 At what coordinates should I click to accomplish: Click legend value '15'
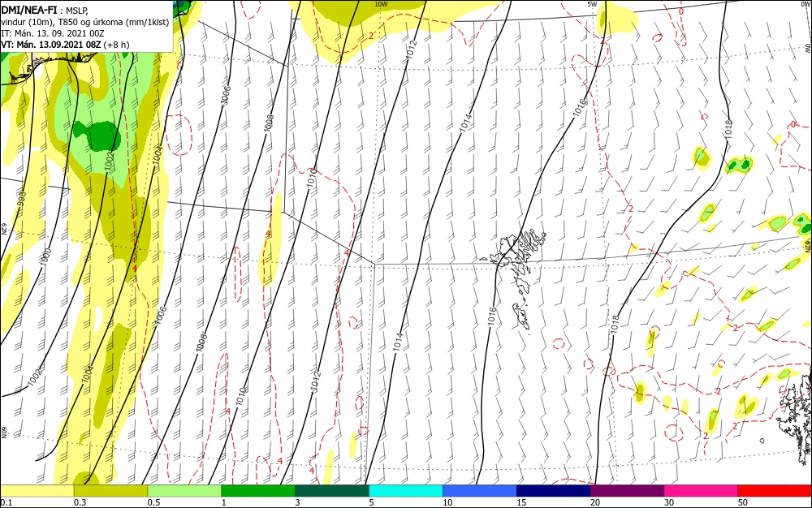(x=521, y=503)
